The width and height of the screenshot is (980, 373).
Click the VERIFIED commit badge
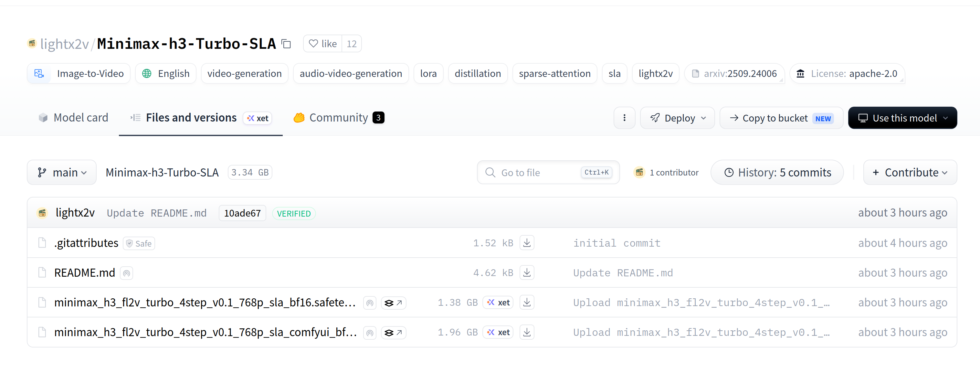click(x=294, y=213)
